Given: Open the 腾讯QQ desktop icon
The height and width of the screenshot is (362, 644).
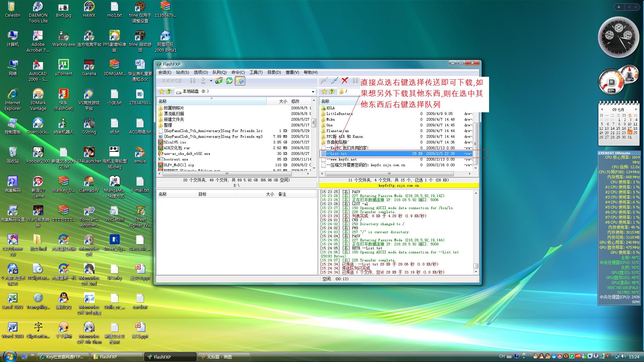Looking at the screenshot, I should (63, 301).
